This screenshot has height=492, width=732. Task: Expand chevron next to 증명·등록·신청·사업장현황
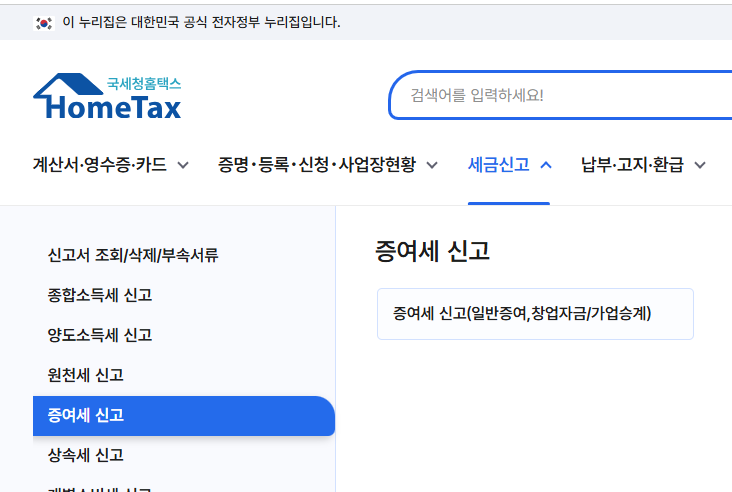432,165
